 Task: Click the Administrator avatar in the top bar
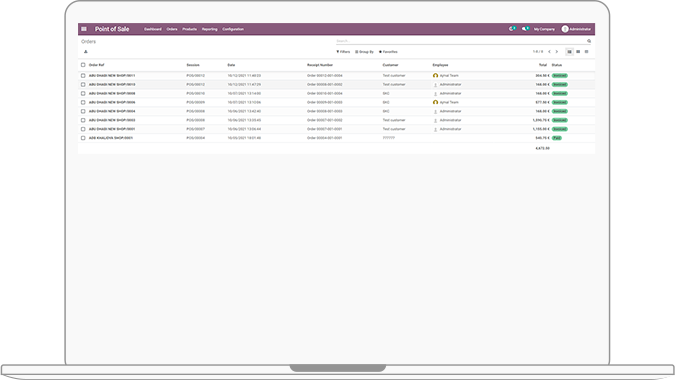[565, 29]
